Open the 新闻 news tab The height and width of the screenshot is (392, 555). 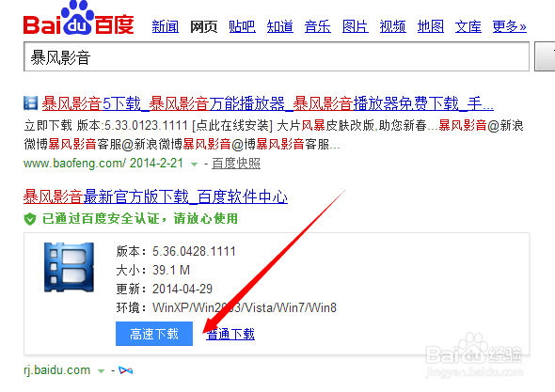pyautogui.click(x=166, y=26)
